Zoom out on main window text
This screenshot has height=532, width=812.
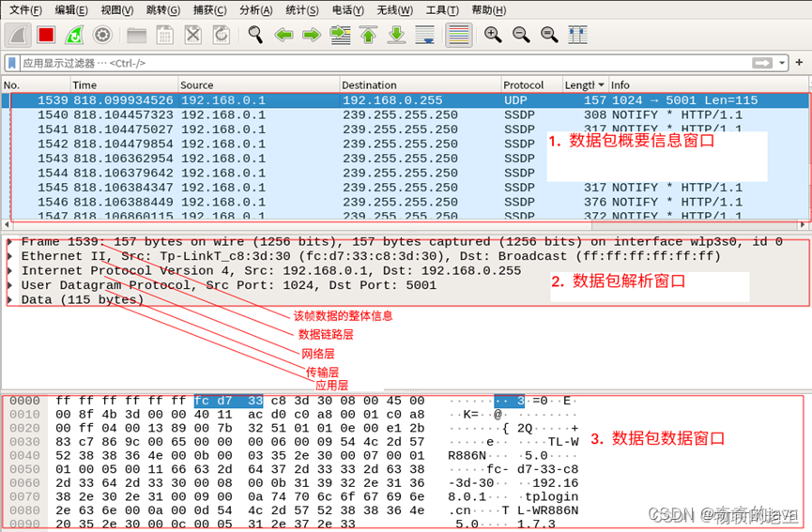(521, 36)
